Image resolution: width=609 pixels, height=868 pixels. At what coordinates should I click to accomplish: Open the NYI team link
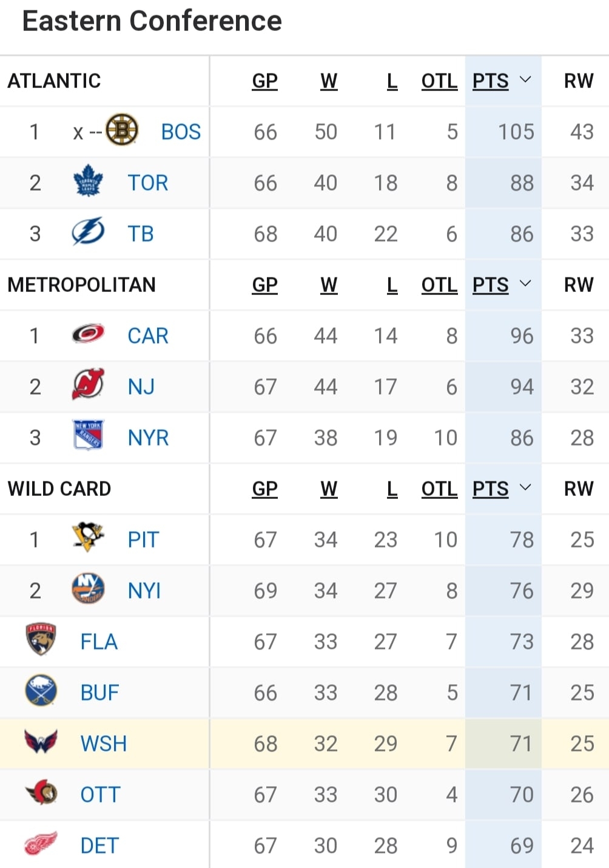pos(144,591)
